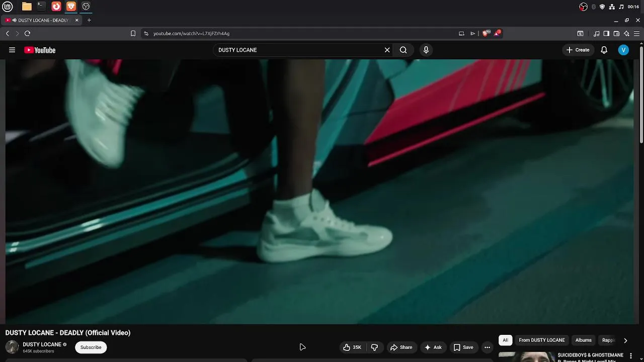Image resolution: width=644 pixels, height=362 pixels.
Task: Open the Ask button
Action: click(x=433, y=347)
